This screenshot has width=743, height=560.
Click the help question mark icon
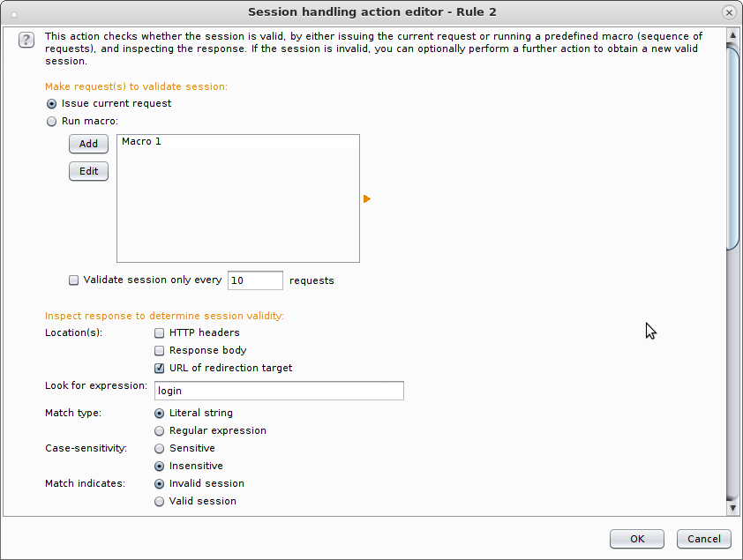tap(26, 40)
